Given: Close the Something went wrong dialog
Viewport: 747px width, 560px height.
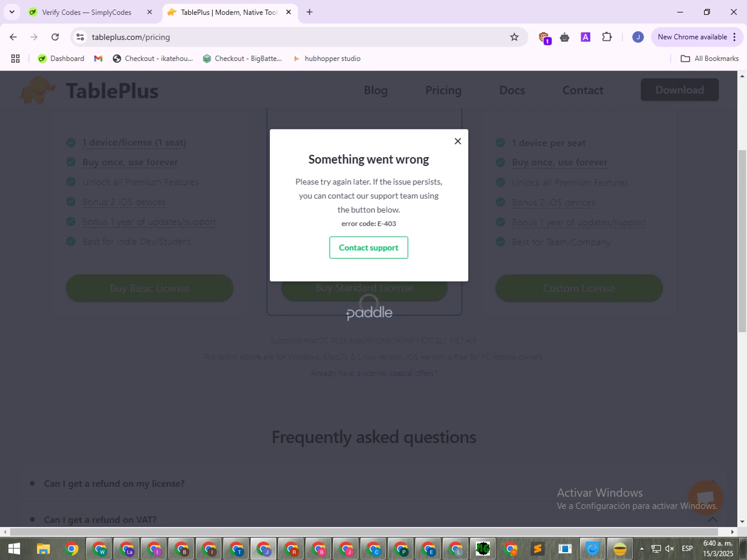Looking at the screenshot, I should pyautogui.click(x=458, y=141).
